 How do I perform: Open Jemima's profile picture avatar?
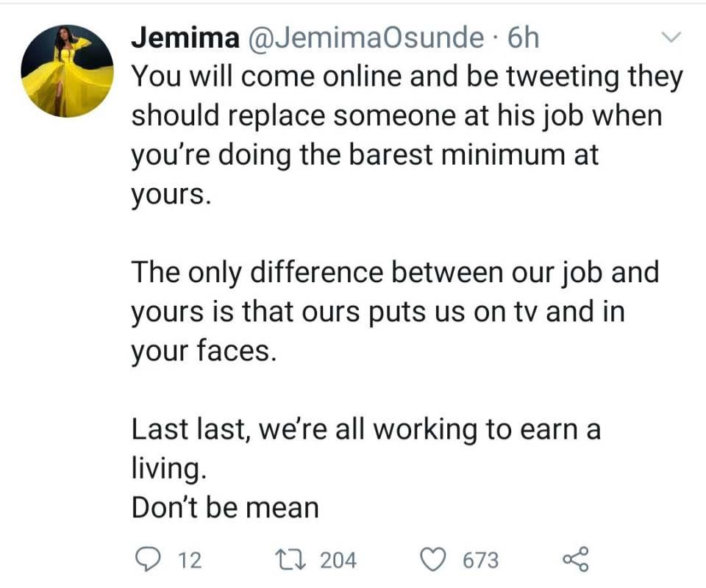67,71
